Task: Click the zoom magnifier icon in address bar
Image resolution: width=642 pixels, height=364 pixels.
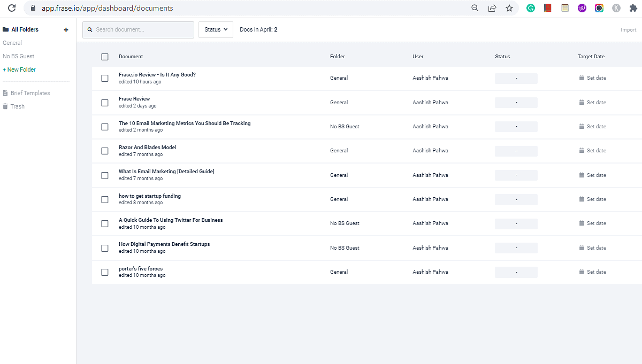Action: tap(475, 8)
